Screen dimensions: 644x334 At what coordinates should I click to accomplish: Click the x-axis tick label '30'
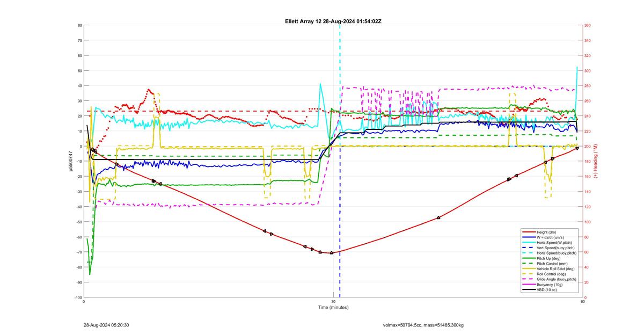coord(333,301)
